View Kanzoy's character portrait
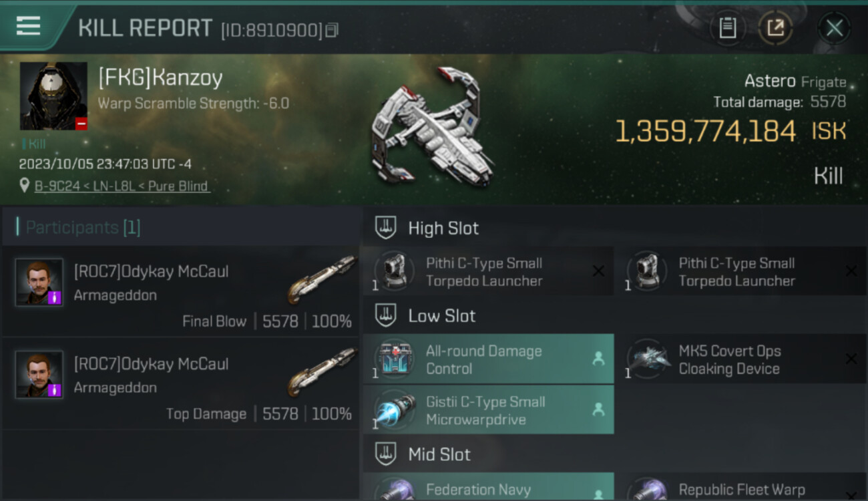The height and width of the screenshot is (501, 868). (x=53, y=96)
